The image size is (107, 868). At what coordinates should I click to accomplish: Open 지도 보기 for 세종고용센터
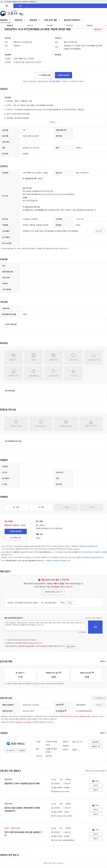(99, 705)
